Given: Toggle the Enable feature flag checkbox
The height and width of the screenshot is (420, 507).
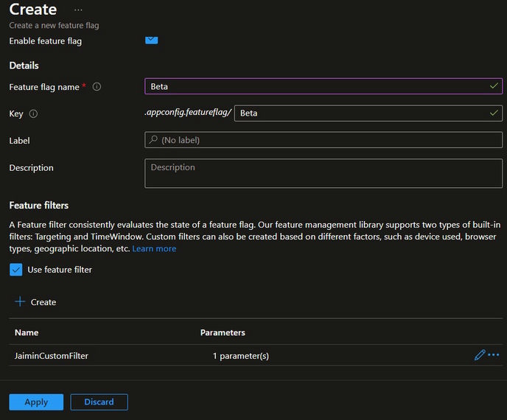Looking at the screenshot, I should click(x=151, y=41).
